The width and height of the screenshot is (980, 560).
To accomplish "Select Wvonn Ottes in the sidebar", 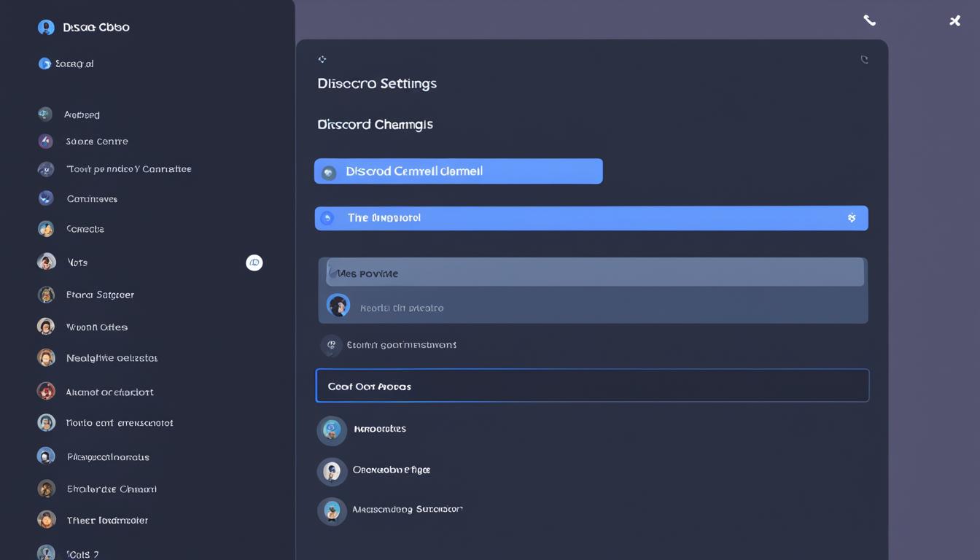I will coord(96,327).
